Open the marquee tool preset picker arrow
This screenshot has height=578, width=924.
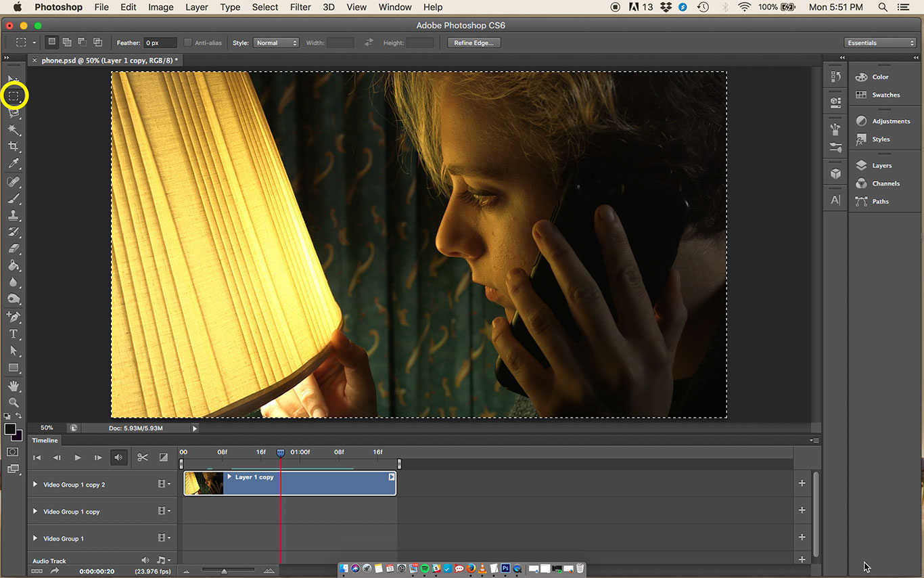(34, 43)
